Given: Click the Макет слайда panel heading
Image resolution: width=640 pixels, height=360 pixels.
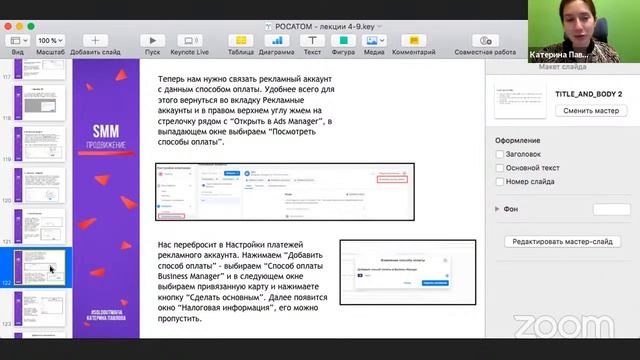Looking at the screenshot, I should click(562, 67).
